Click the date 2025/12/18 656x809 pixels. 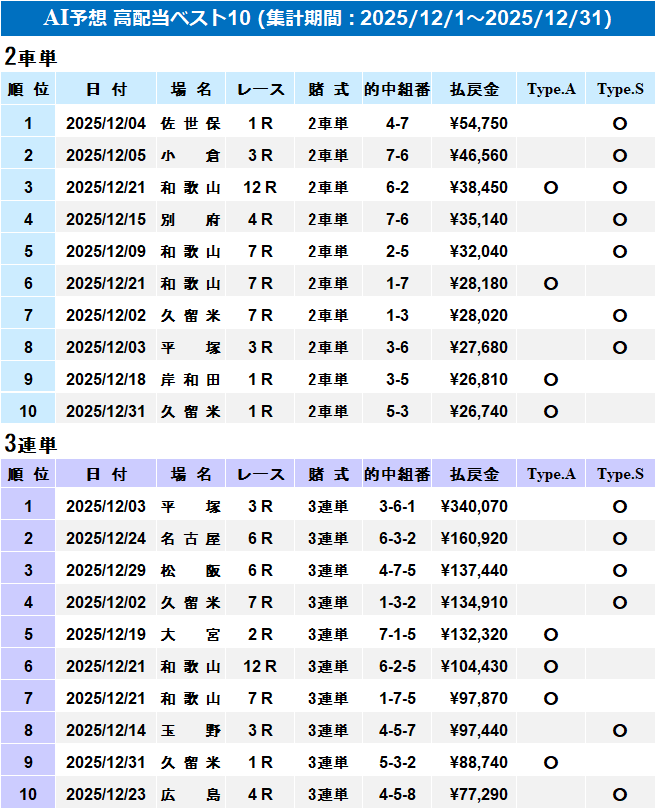(x=106, y=379)
